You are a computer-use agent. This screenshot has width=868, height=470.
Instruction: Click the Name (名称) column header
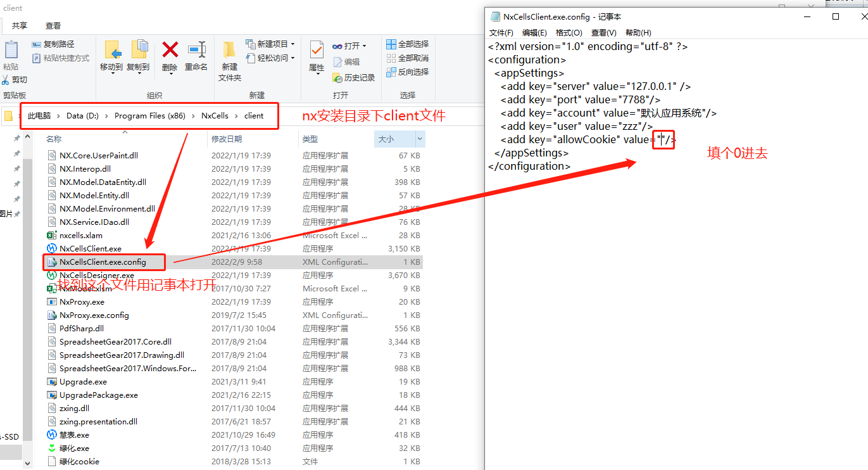[54, 139]
